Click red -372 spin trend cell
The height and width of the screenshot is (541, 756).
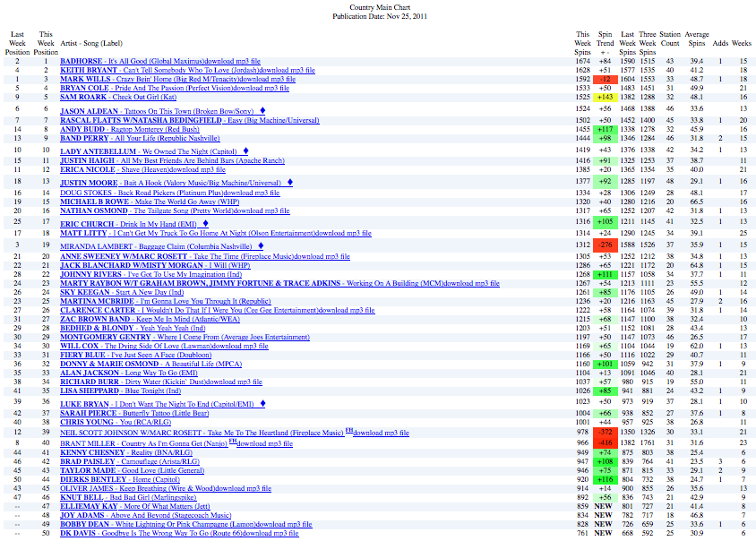coord(606,432)
